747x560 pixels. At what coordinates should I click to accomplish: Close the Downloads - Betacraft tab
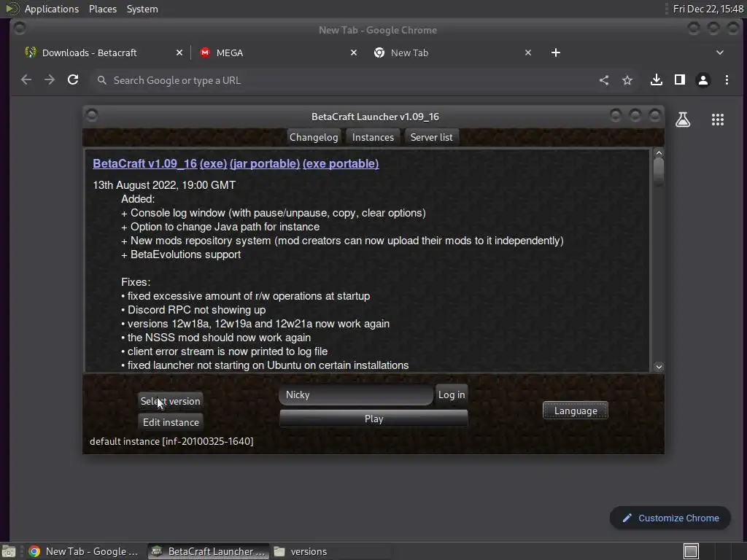179,52
